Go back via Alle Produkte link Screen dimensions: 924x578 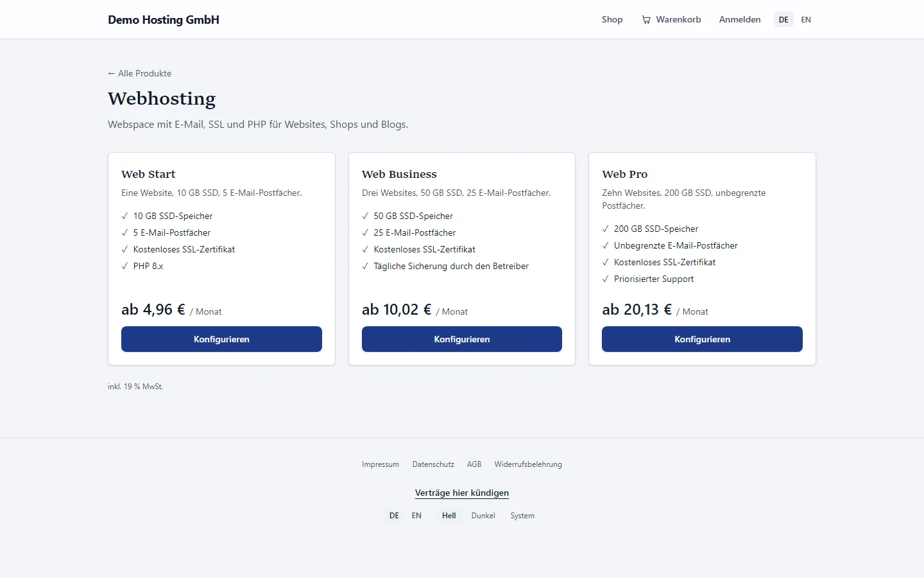(140, 73)
